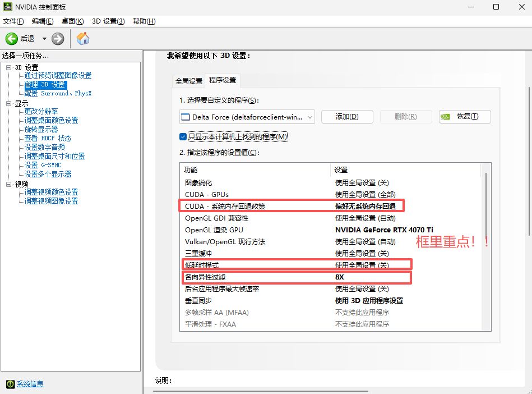Image resolution: width=532 pixels, height=394 pixels.
Task: Select 设置多个显示器 in tree
Action: click(48, 174)
